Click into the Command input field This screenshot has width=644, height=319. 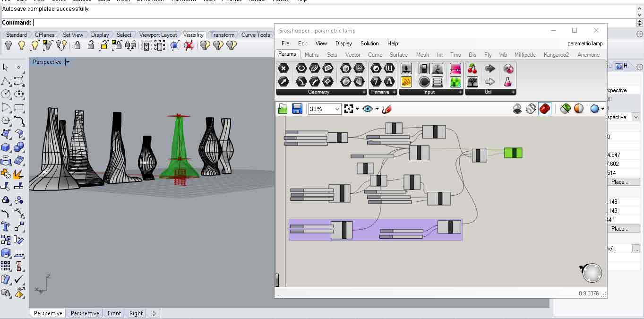(x=334, y=23)
